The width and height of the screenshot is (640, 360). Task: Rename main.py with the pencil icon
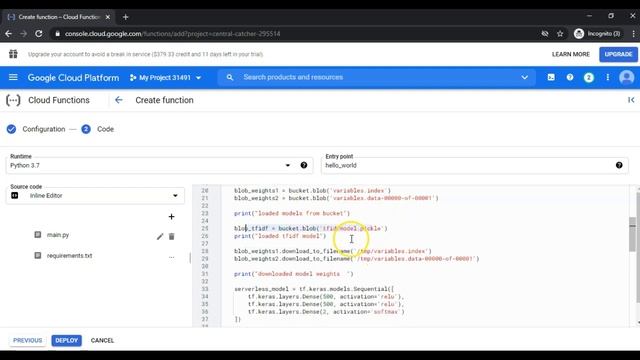160,236
